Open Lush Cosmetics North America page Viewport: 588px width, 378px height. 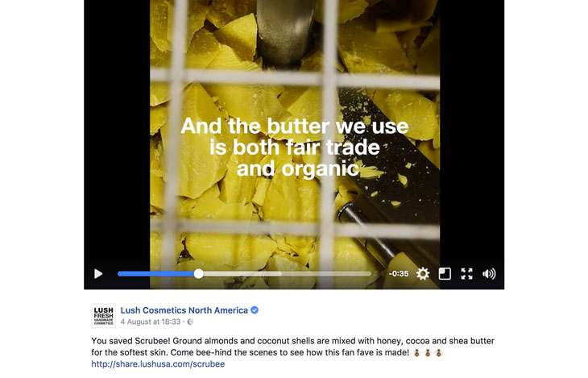point(184,310)
